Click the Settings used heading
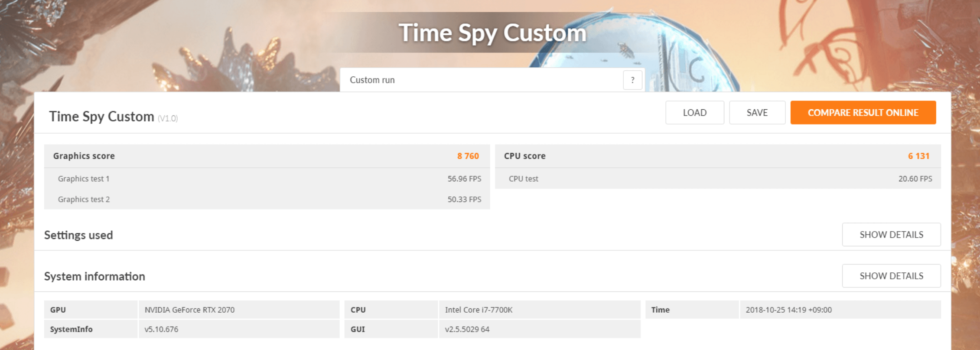 (78, 235)
